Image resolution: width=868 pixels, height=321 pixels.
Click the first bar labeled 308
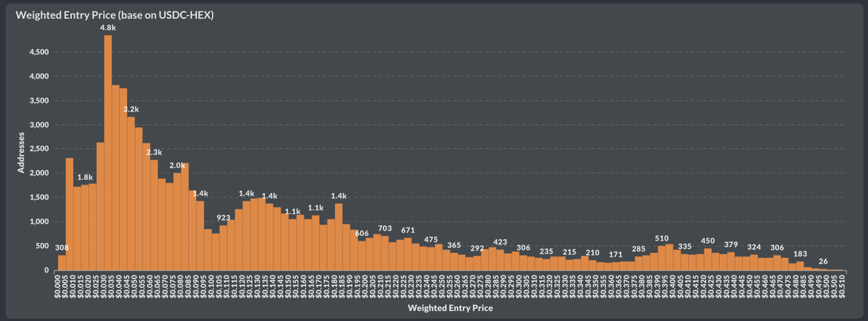point(61,262)
